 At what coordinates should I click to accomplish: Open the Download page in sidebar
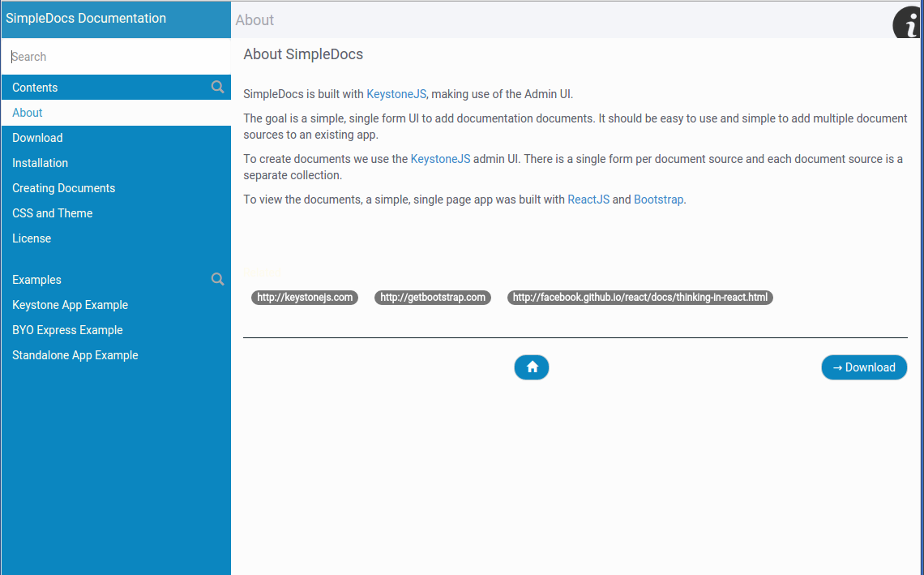116,138
